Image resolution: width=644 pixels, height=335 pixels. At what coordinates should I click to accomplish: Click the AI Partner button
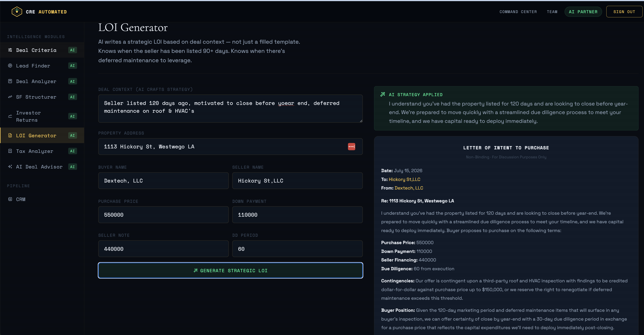pos(583,12)
